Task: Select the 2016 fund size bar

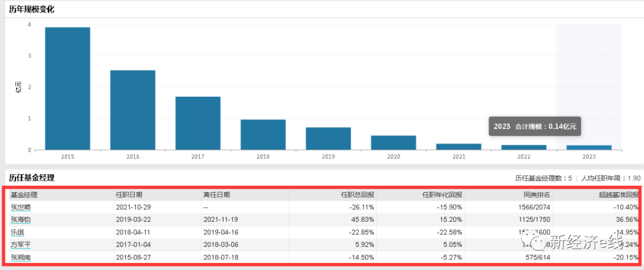Action: click(132, 110)
